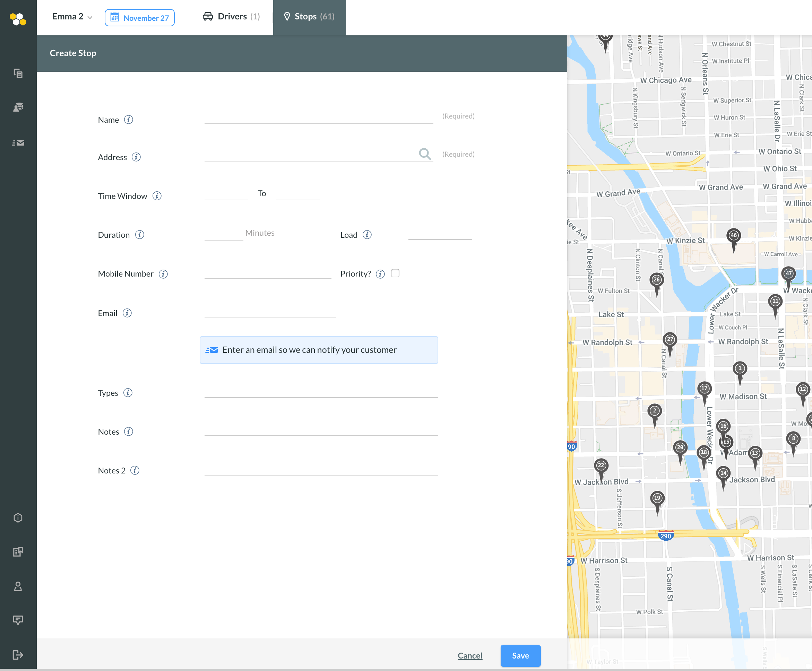Screen dimensions: 812x671
Task: Click the Load info icon
Action: pyautogui.click(x=367, y=235)
